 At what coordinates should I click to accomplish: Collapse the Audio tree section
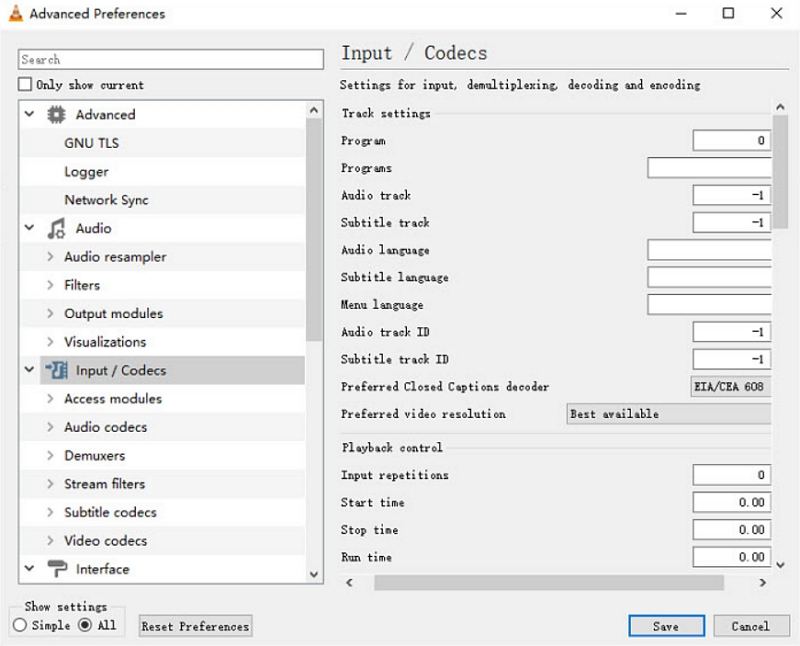30,228
